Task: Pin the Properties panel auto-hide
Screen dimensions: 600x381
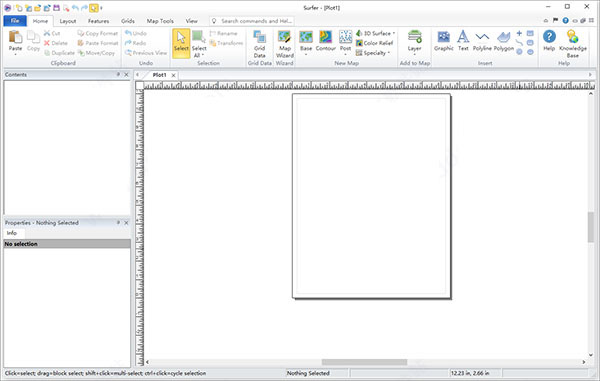Action: point(118,222)
